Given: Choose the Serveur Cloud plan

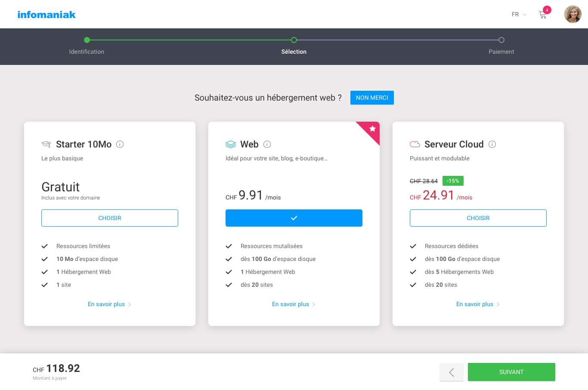Looking at the screenshot, I should coord(478,218).
